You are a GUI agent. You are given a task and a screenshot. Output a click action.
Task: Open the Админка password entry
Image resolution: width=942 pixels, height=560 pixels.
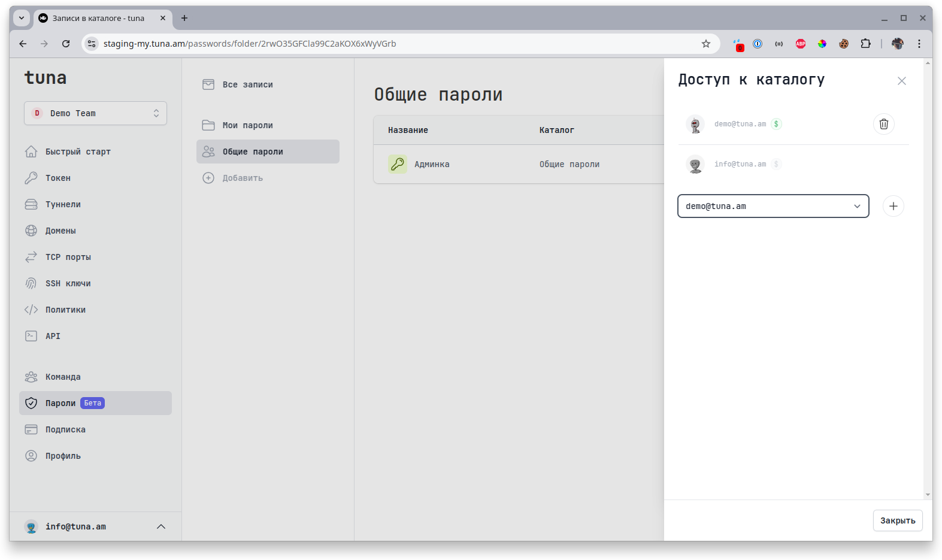[431, 164]
